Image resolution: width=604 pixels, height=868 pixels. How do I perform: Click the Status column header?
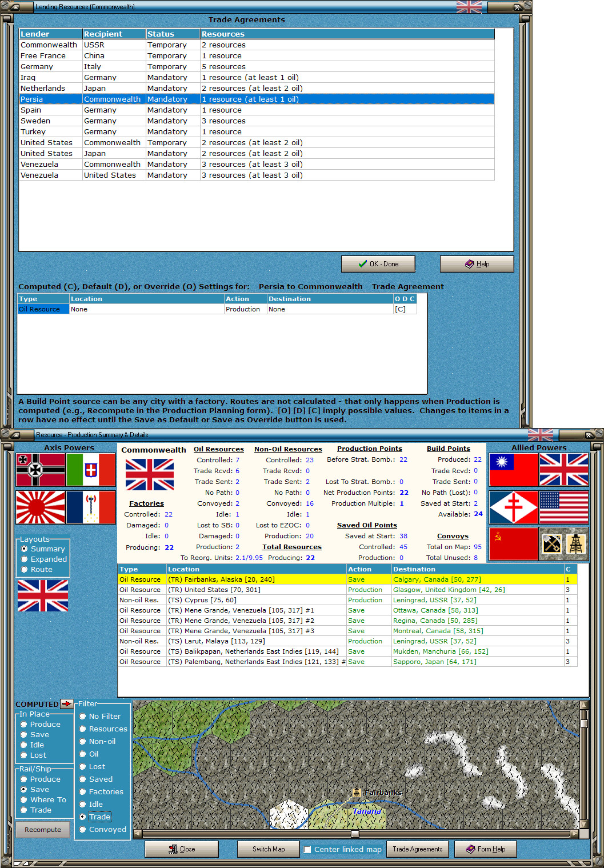(x=173, y=34)
